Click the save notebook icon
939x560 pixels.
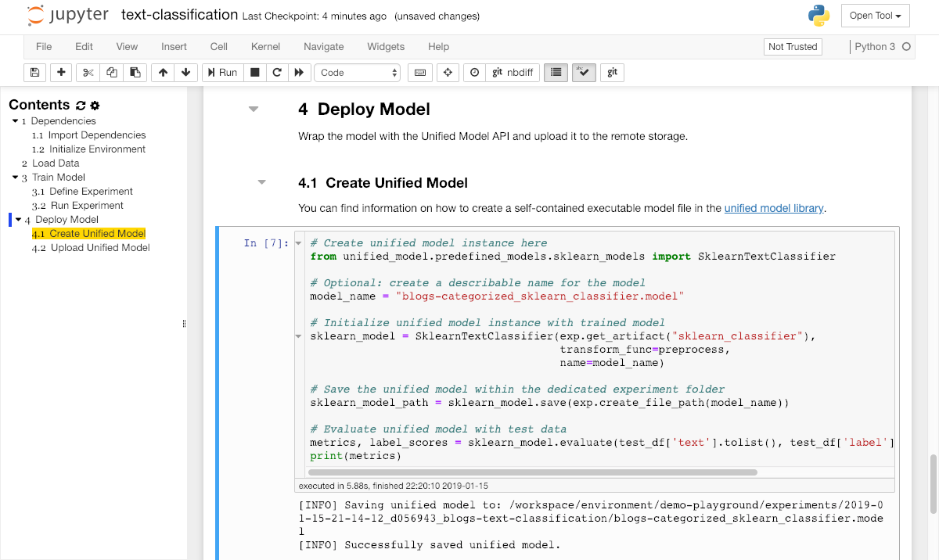click(34, 73)
